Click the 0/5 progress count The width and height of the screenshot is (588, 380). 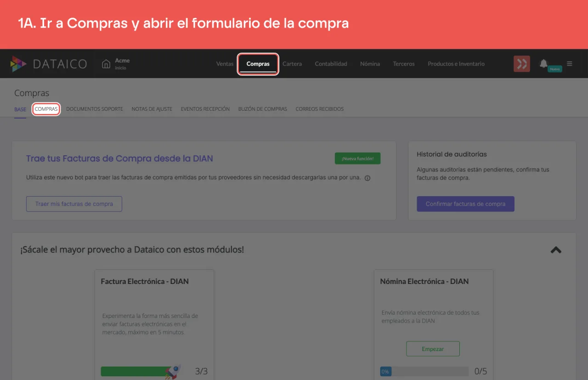point(481,371)
